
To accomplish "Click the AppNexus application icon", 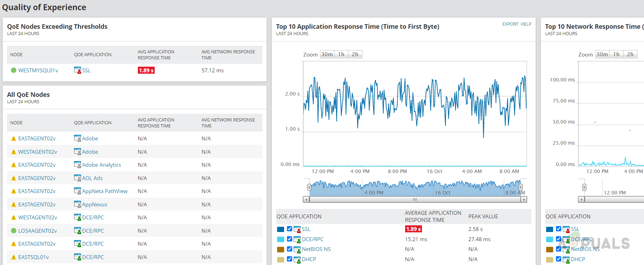I will [77, 204].
